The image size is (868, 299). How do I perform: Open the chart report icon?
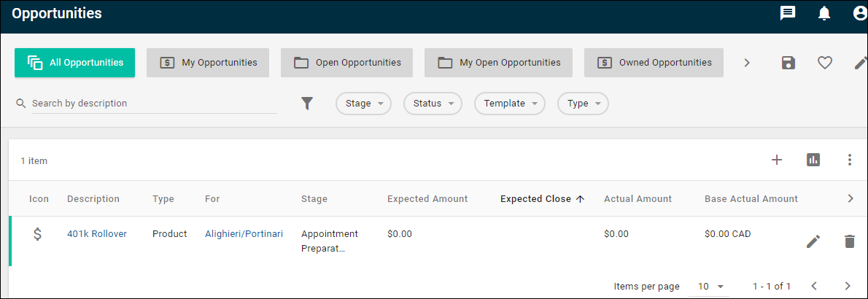click(x=813, y=160)
